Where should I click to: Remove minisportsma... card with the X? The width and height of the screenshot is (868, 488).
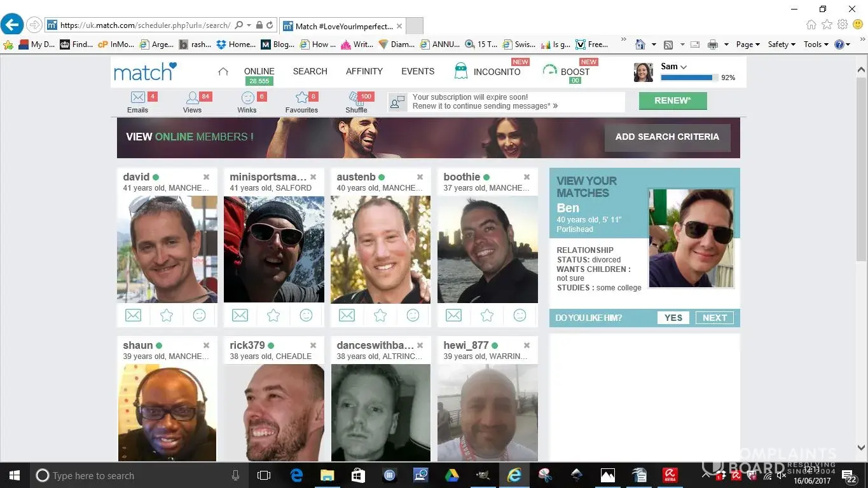313,177
